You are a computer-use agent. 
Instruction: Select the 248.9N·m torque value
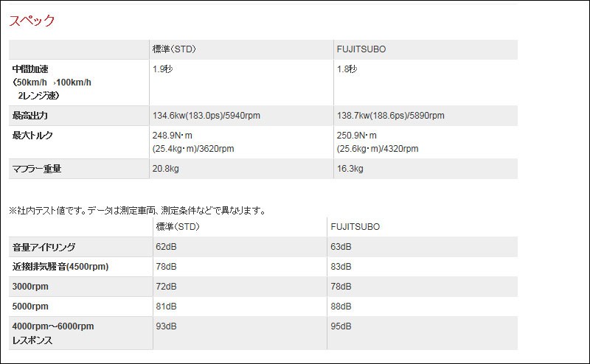tap(173, 136)
